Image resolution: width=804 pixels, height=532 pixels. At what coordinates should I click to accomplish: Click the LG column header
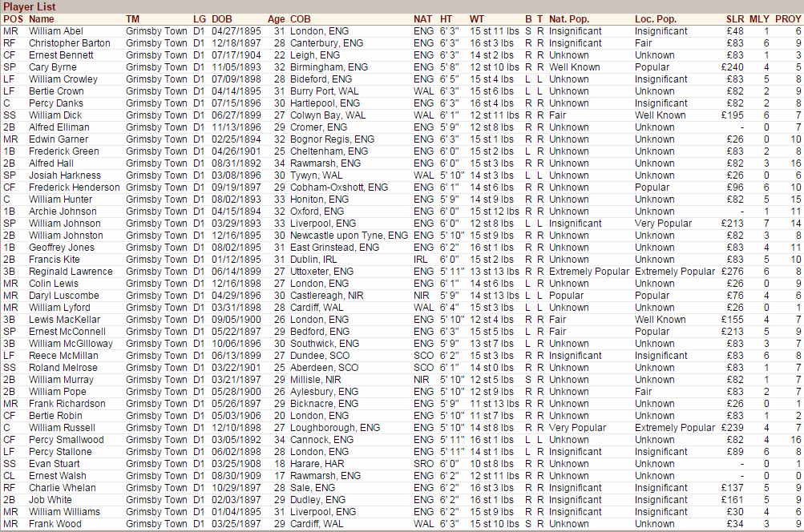click(x=200, y=19)
